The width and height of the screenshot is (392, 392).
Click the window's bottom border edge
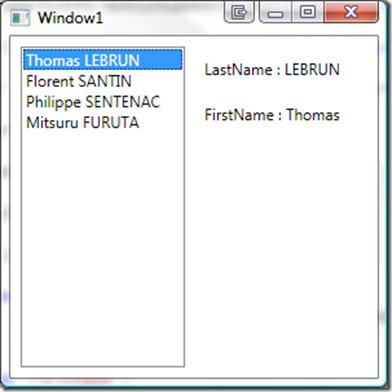pos(196,384)
